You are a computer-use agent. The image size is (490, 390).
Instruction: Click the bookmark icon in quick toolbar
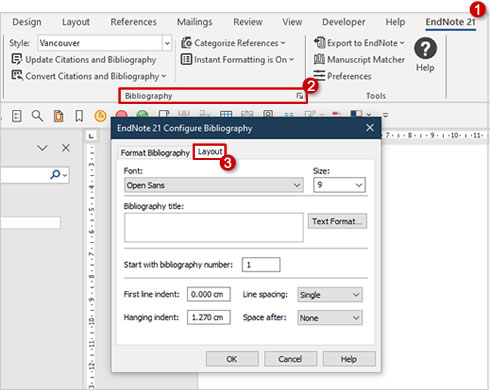click(79, 116)
